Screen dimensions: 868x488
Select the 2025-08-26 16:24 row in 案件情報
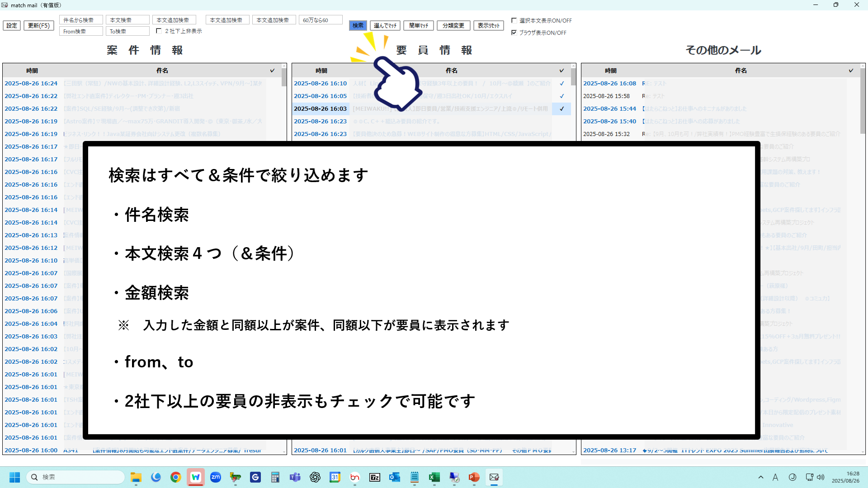tap(142, 84)
